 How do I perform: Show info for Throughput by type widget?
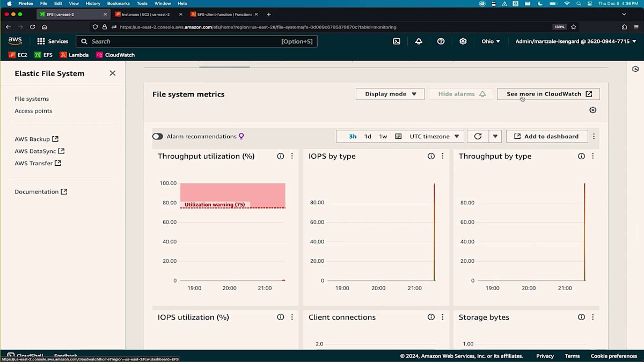(581, 156)
